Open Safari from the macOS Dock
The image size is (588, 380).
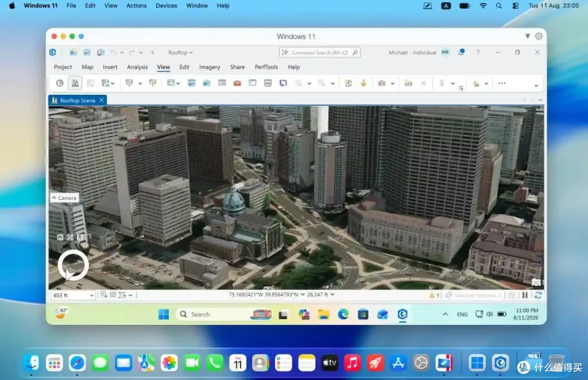coord(77,363)
